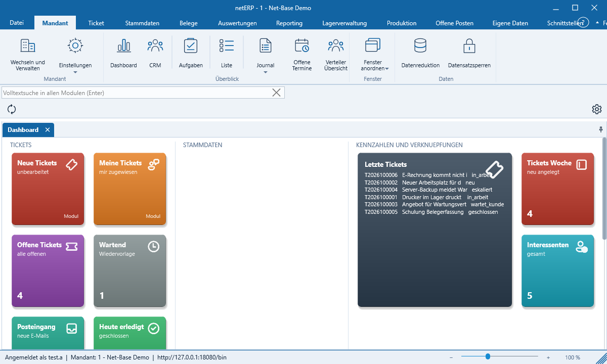Viewport: 607px width, 364px height.
Task: Click the pin icon of dashboard panel
Action: pyautogui.click(x=601, y=129)
